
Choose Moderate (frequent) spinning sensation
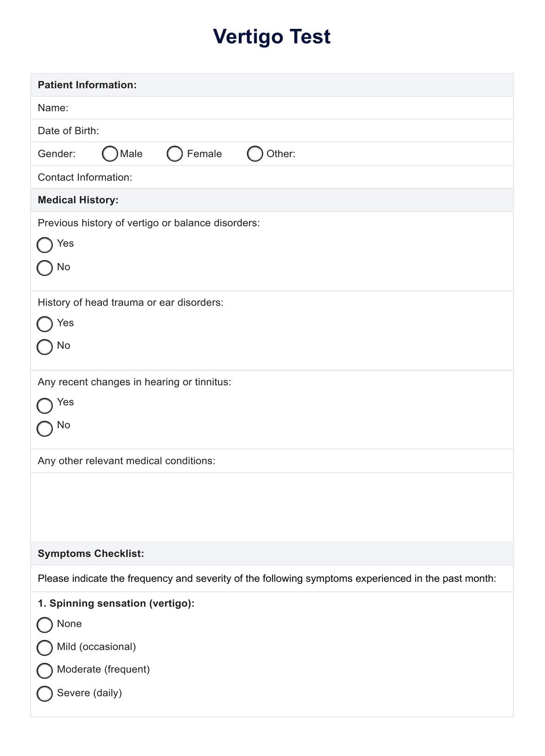tap(45, 671)
